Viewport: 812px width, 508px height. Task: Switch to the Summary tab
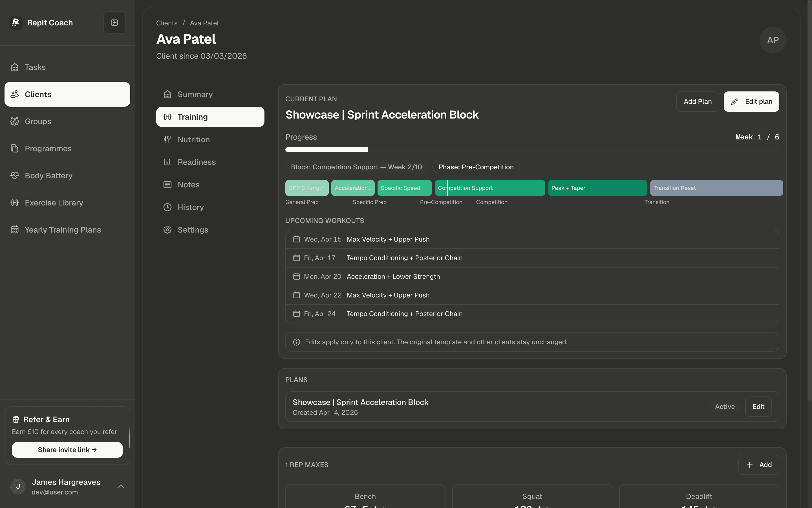210,95
